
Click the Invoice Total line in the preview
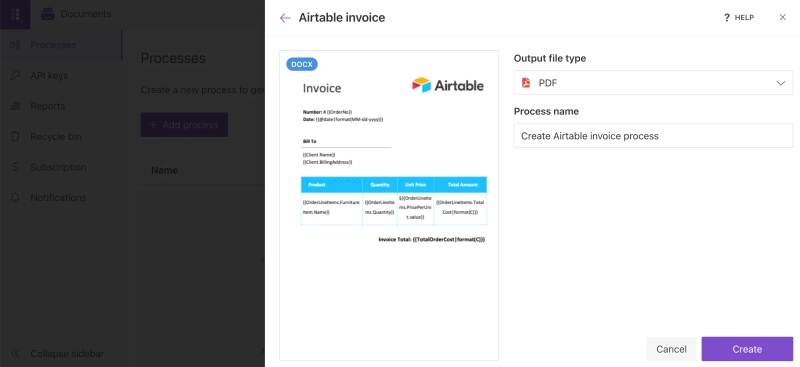[x=432, y=239]
